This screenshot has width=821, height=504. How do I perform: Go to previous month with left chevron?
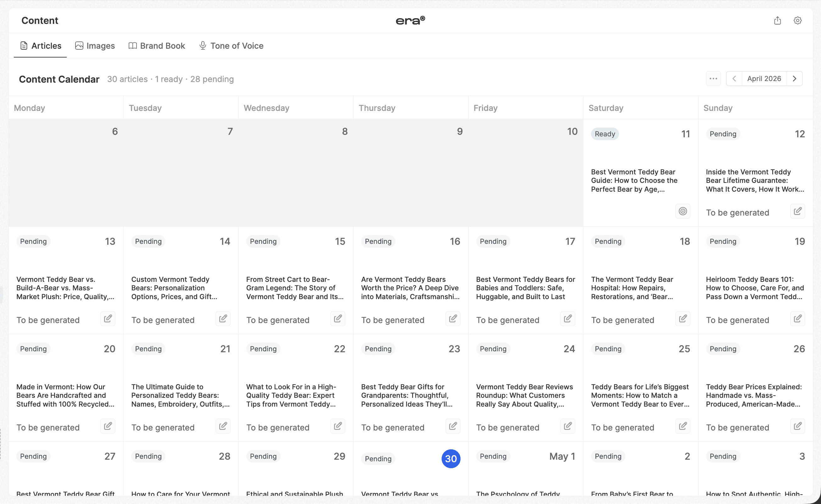click(x=734, y=79)
